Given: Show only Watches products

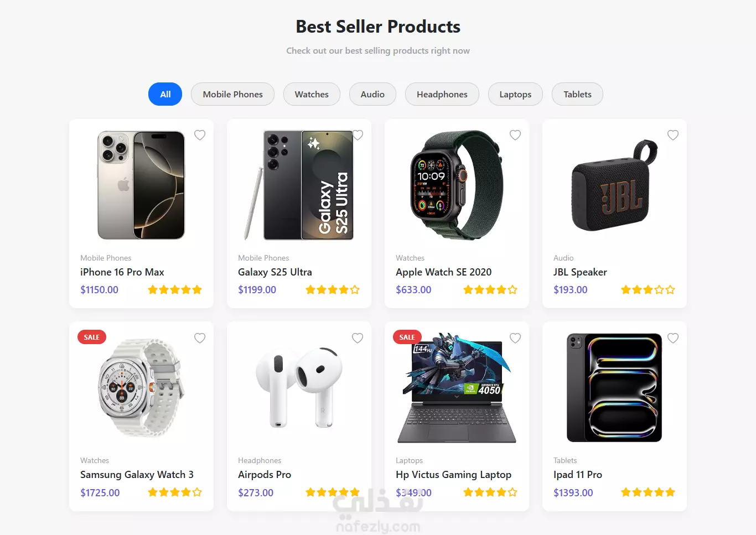Looking at the screenshot, I should [x=312, y=94].
